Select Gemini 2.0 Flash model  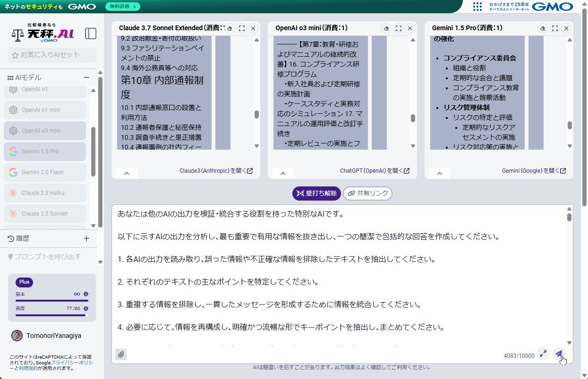(45, 172)
